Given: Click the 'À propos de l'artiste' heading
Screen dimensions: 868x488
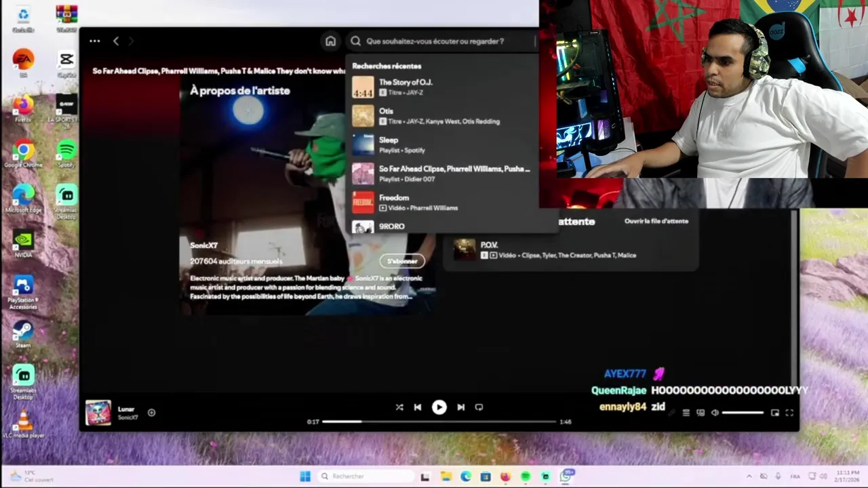Looking at the screenshot, I should (240, 91).
